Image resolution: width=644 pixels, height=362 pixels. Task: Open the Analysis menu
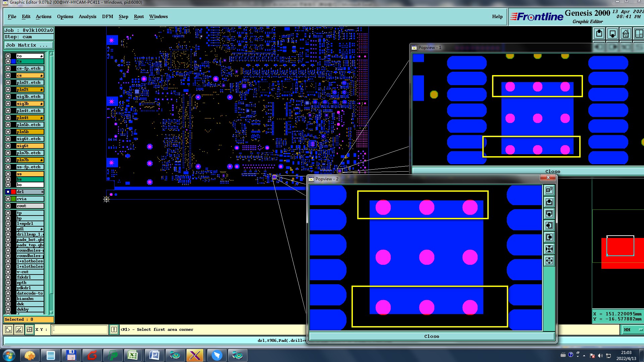tap(87, 16)
